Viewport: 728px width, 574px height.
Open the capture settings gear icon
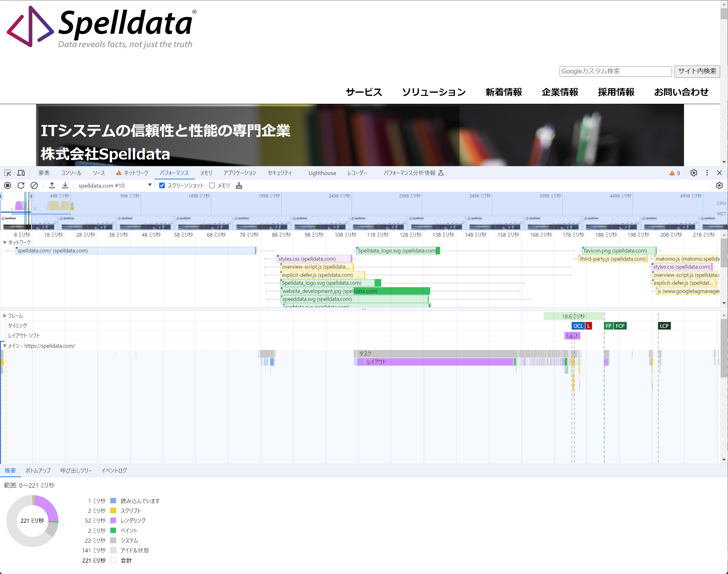(719, 185)
